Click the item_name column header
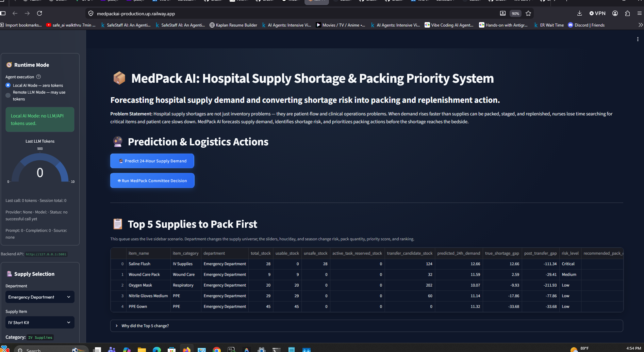The width and height of the screenshot is (644, 352). tap(148, 253)
